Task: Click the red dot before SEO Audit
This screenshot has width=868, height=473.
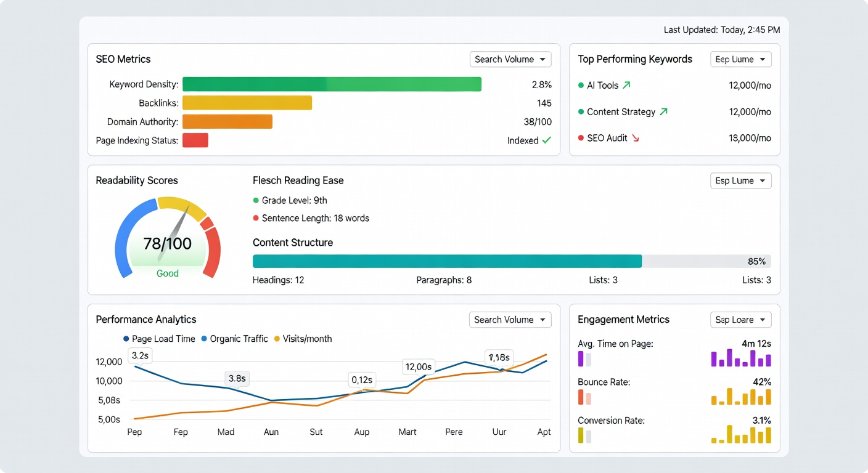Action: 581,138
